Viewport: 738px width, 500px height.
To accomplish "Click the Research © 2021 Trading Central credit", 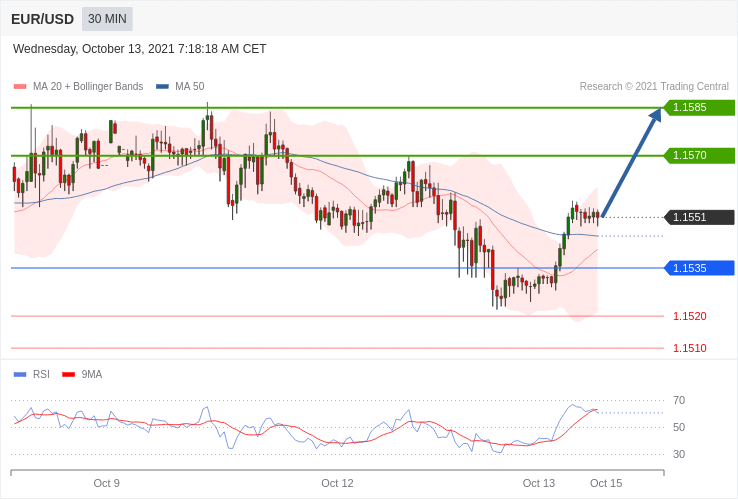I will click(654, 87).
